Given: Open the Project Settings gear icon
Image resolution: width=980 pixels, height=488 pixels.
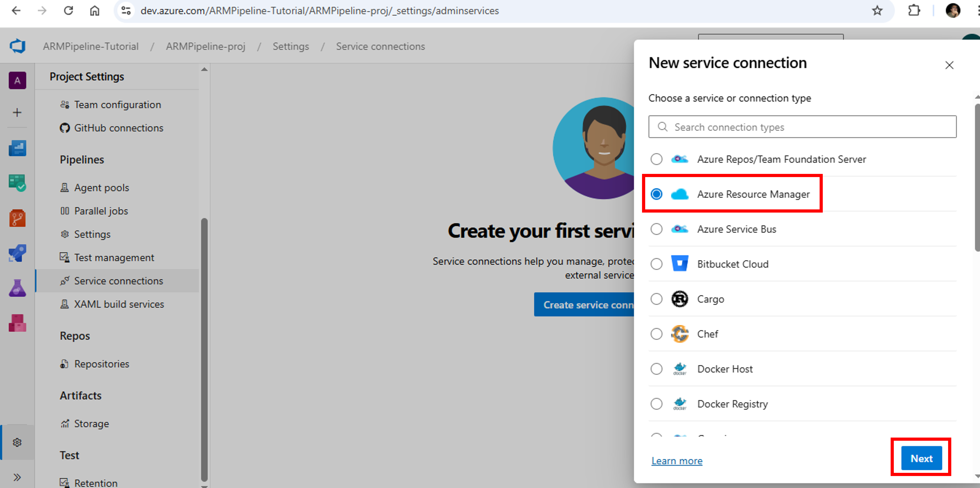Looking at the screenshot, I should (x=17, y=442).
